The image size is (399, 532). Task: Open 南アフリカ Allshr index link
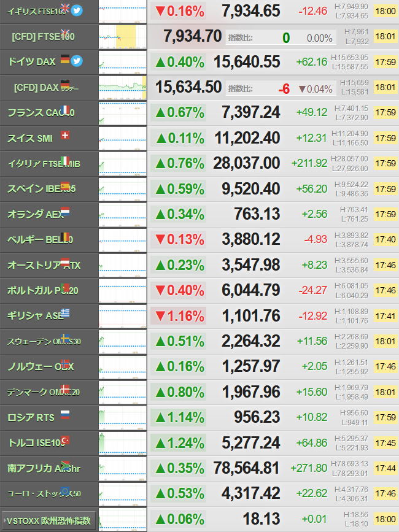(x=44, y=469)
